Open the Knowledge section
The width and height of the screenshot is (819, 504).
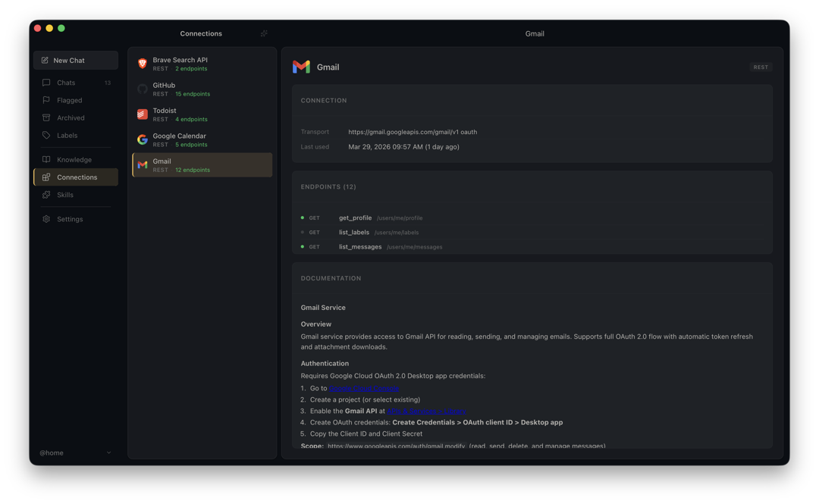74,159
